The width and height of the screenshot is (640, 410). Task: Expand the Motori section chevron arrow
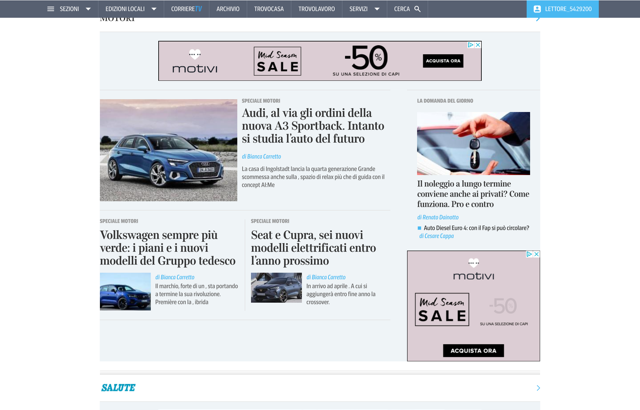point(538,19)
